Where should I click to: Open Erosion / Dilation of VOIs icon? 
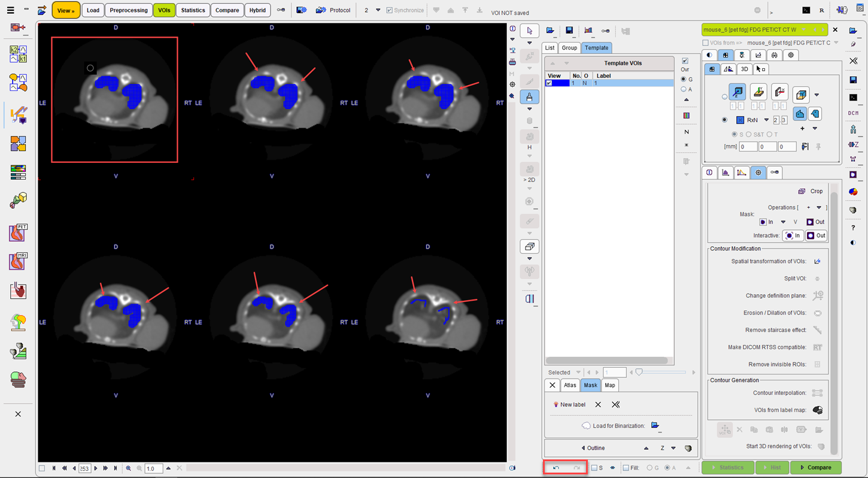[x=817, y=313]
